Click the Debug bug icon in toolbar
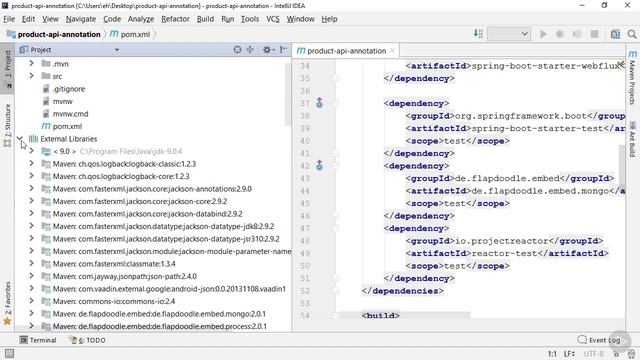The image size is (640, 360). [x=560, y=34]
